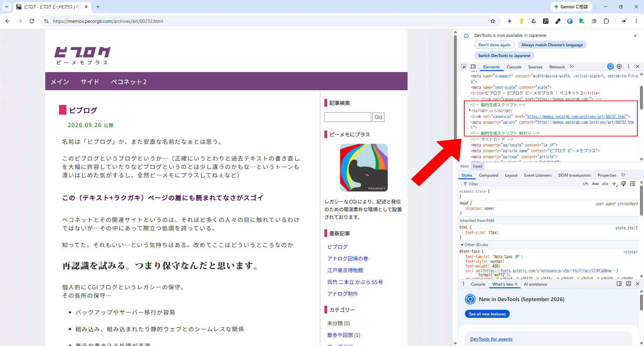Open DevTools settings gear

pyautogui.click(x=619, y=66)
